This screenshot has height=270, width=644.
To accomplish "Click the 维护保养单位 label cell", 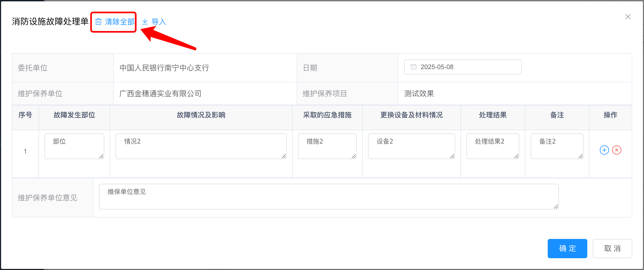I will coord(63,93).
